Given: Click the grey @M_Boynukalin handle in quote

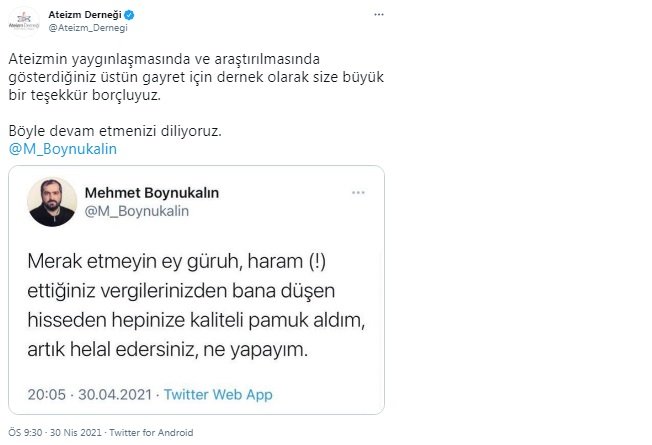Looking at the screenshot, I should tap(137, 211).
